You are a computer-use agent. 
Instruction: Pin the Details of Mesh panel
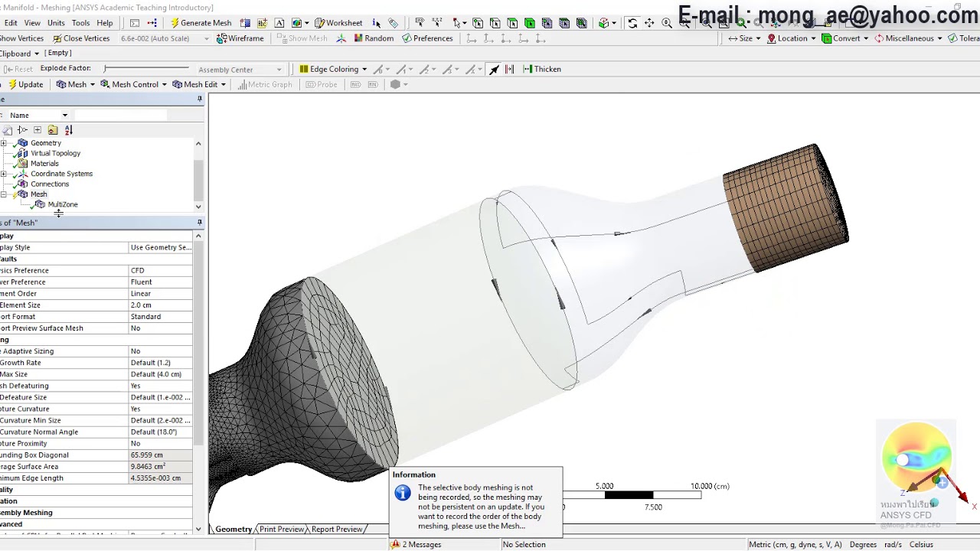pos(200,223)
